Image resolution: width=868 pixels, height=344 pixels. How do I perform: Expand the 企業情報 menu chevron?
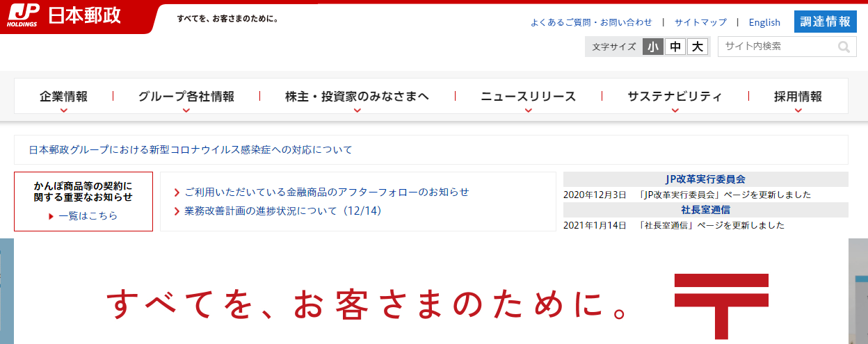(64, 110)
